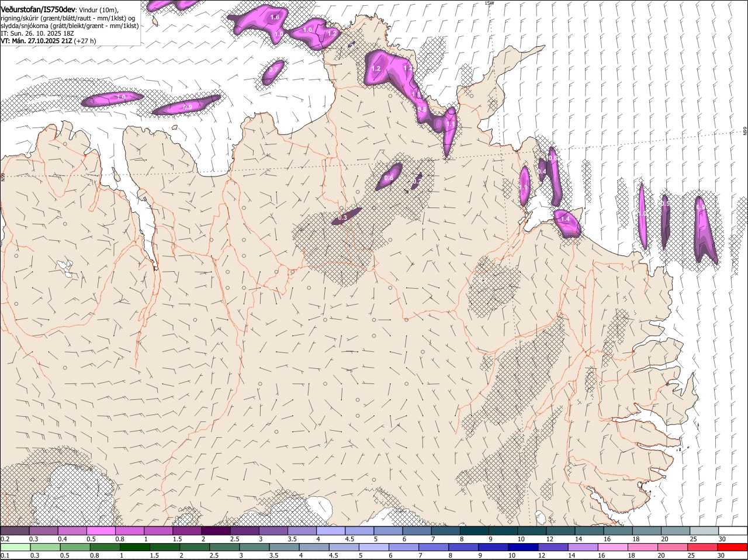Screen dimensions: 748x560
Task: Click the dark green lower swatch at 1
Action: [x=135, y=548]
